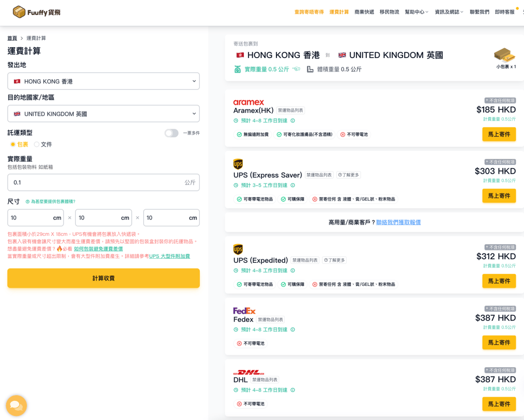Toggle the 一票多件 switch

pos(172,133)
